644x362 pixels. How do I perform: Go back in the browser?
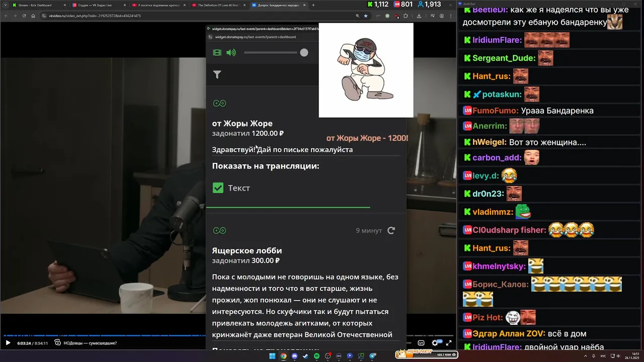click(6, 16)
